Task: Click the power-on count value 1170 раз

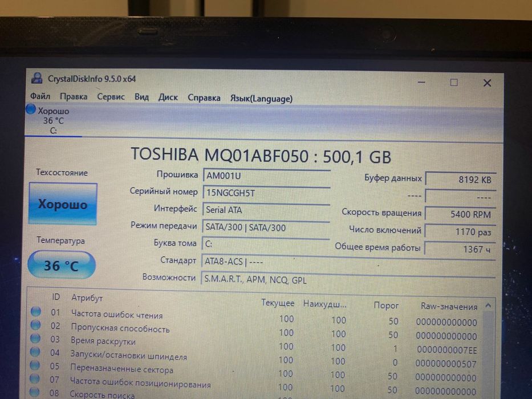Action: pyautogui.click(x=460, y=232)
